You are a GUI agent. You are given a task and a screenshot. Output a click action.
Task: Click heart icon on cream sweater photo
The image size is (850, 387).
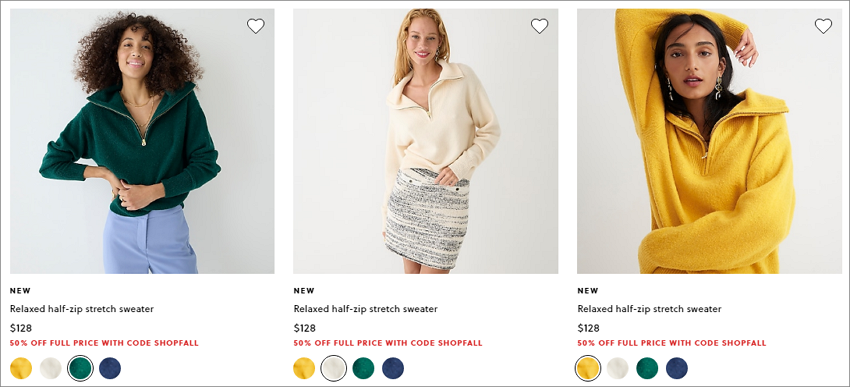tap(539, 26)
